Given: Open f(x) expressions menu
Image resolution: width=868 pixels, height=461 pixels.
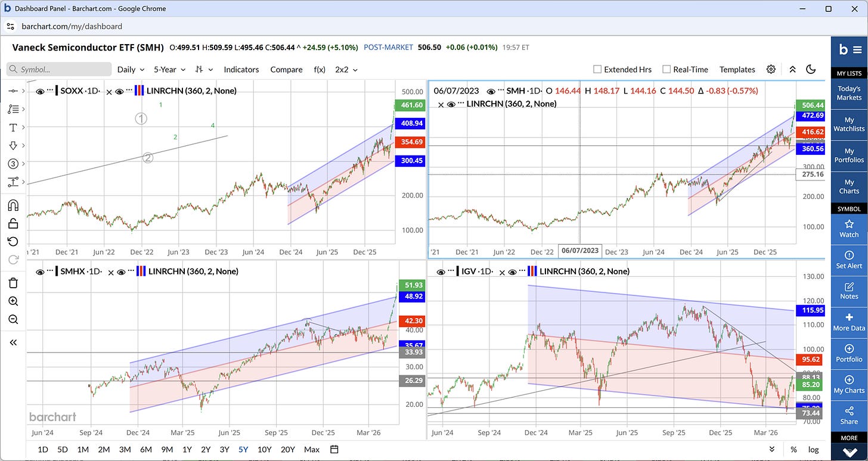Looking at the screenshot, I should coord(320,69).
